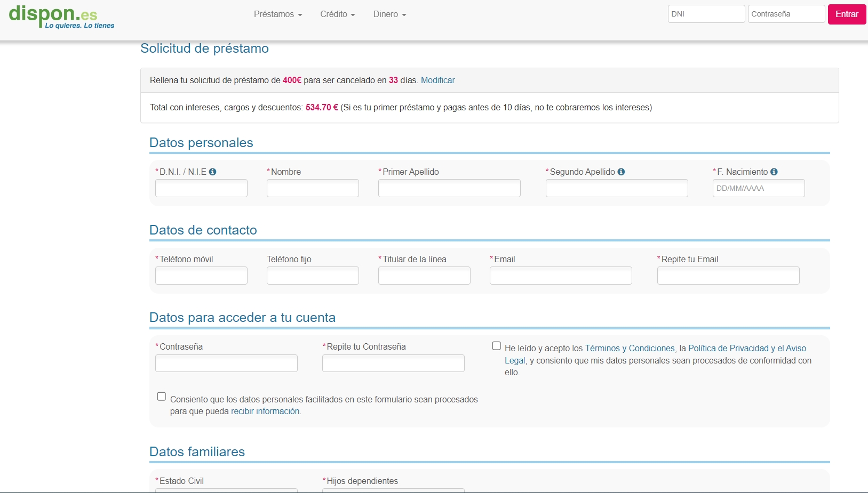Viewport: 868px width, 493px height.
Task: Follow the recibir información link
Action: pyautogui.click(x=265, y=411)
